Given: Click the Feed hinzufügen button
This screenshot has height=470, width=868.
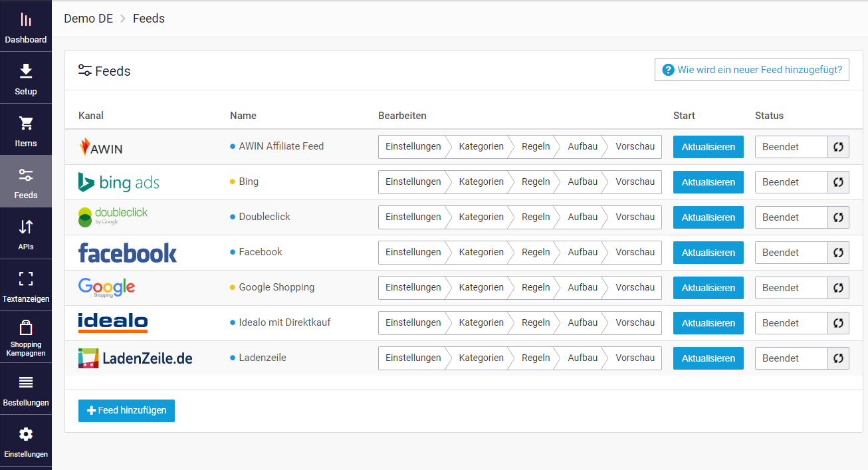Looking at the screenshot, I should pyautogui.click(x=126, y=411).
